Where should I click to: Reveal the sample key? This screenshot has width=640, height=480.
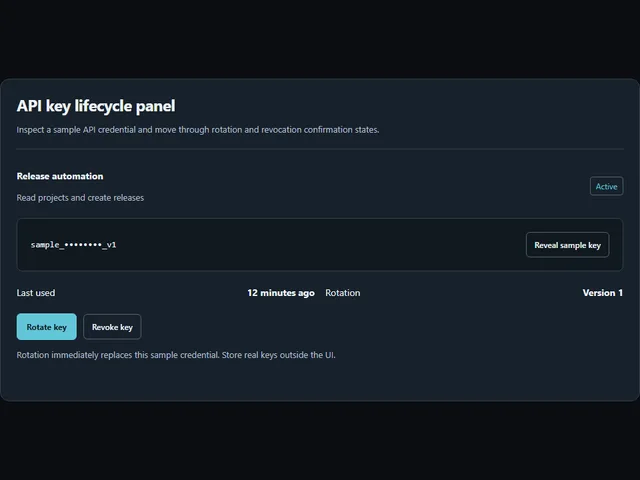click(567, 245)
